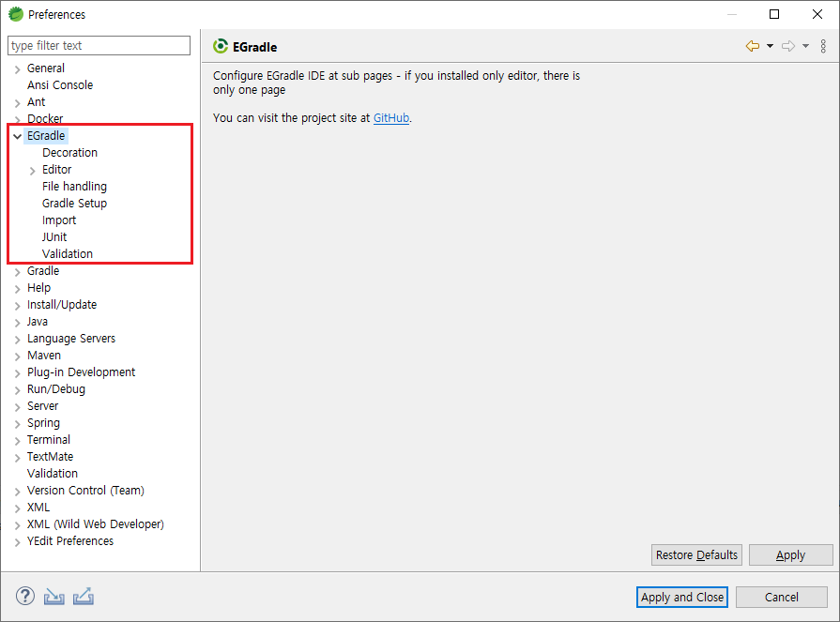This screenshot has height=622, width=840.
Task: Expand the Docker tree node
Action: 17,119
